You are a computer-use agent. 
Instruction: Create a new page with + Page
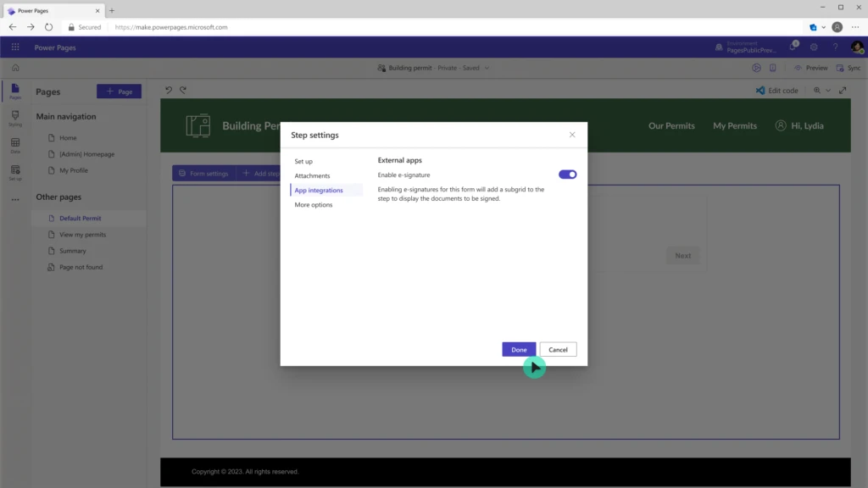point(120,91)
